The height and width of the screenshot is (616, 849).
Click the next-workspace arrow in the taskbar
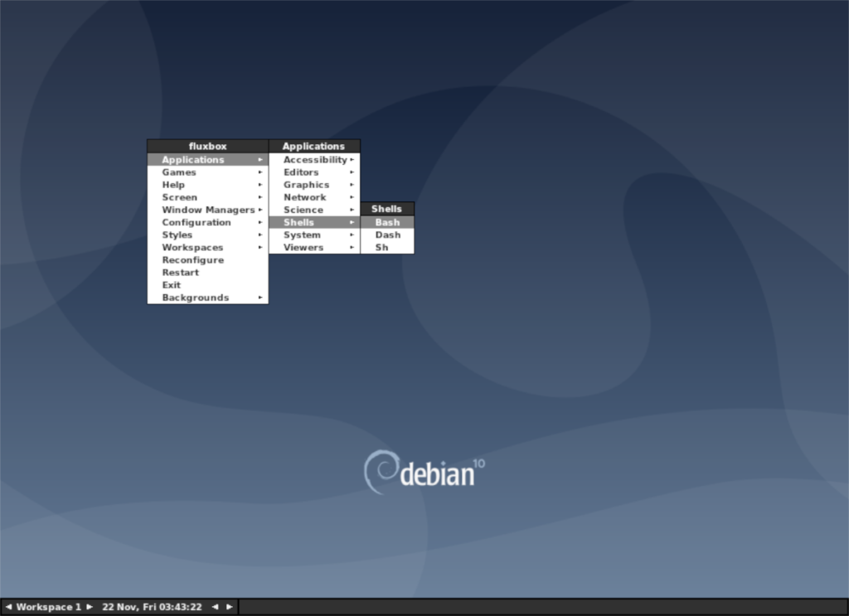(x=90, y=606)
